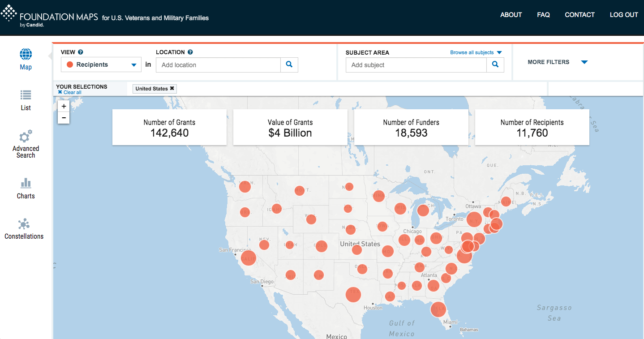The image size is (644, 339).
Task: Open the List view icon
Action: tap(26, 95)
